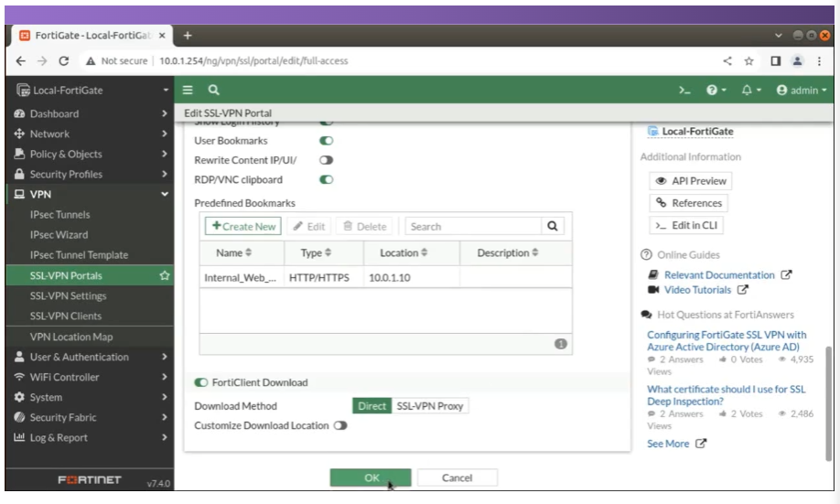
Task: Open Edit in CLI
Action: 686,225
